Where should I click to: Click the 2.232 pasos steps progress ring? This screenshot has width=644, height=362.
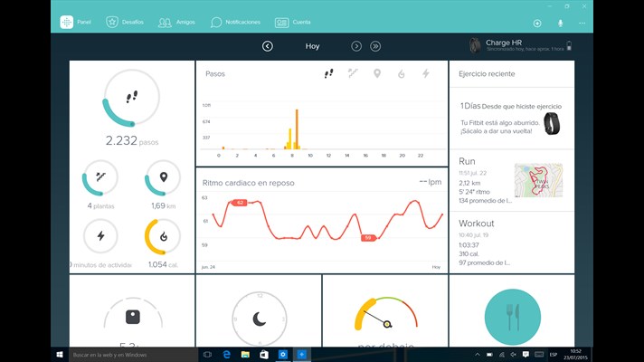tap(131, 98)
